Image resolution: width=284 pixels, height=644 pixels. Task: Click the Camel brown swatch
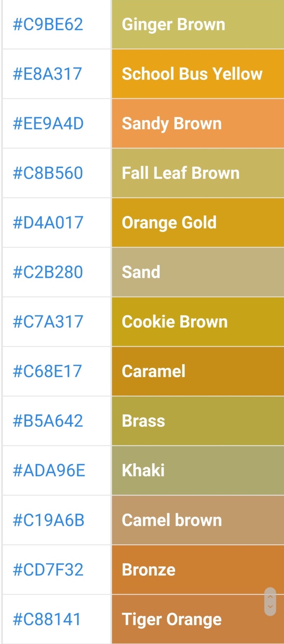coord(198,520)
